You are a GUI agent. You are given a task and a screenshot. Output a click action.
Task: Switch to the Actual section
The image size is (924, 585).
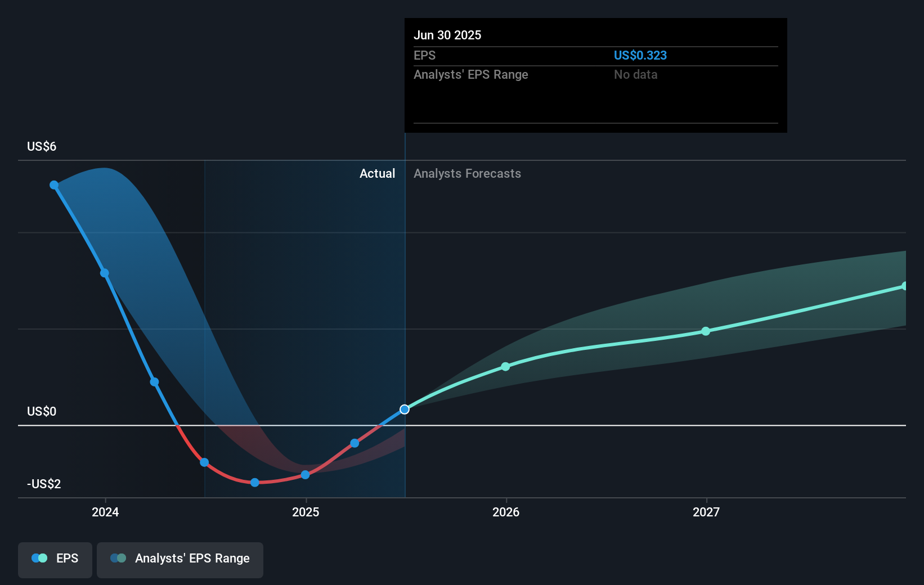click(x=377, y=173)
